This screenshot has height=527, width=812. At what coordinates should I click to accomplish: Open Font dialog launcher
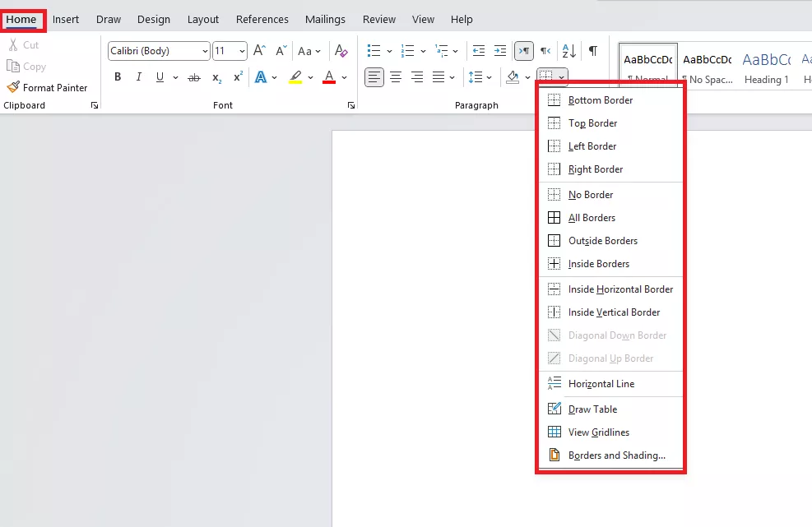click(351, 105)
